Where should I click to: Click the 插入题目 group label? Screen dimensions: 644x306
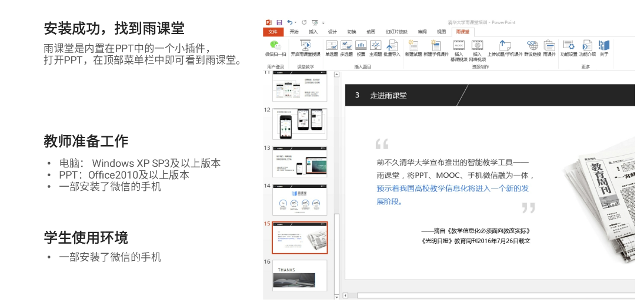363,66
